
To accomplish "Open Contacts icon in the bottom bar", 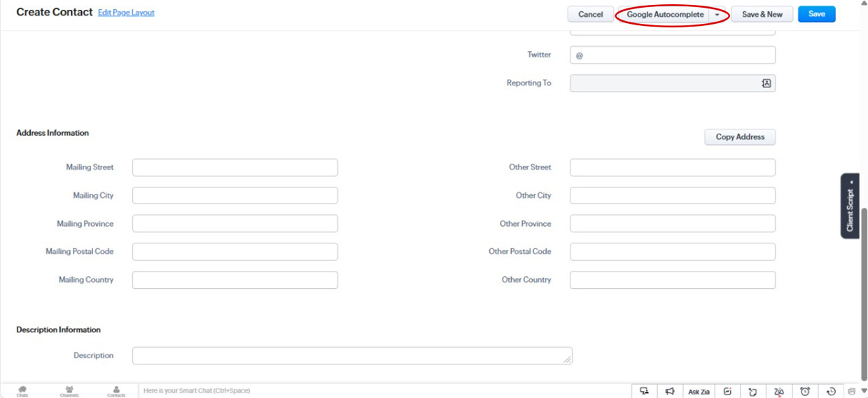I will coord(116,391).
